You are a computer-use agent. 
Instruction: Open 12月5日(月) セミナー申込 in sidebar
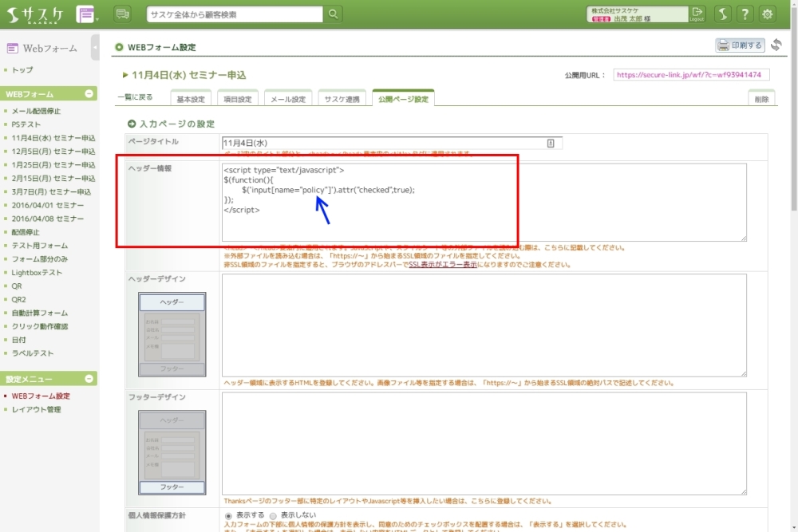click(x=53, y=152)
